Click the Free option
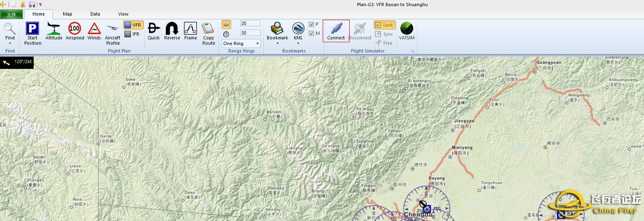Screen dimensions: 644x221 (384, 43)
